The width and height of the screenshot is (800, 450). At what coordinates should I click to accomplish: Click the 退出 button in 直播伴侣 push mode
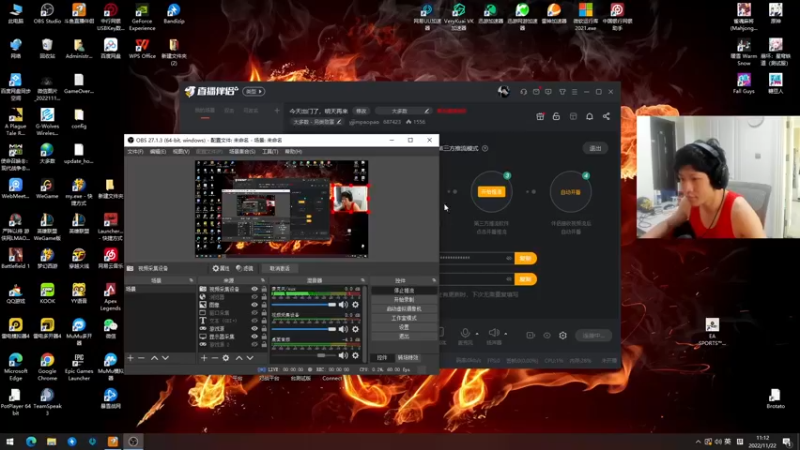(595, 148)
